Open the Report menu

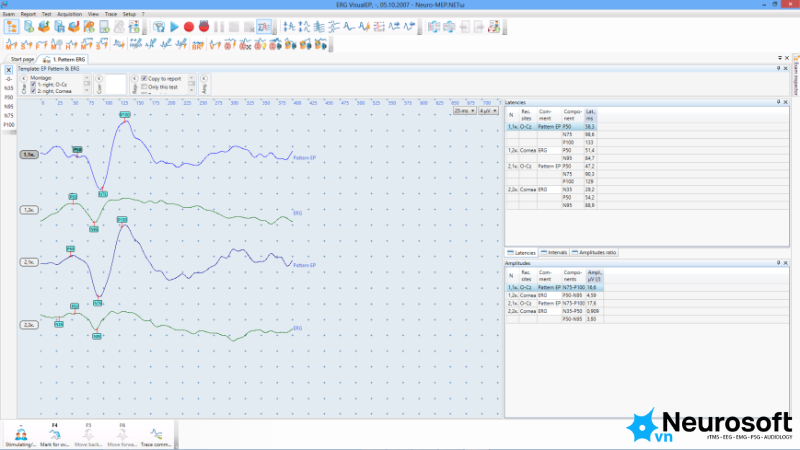(28, 14)
